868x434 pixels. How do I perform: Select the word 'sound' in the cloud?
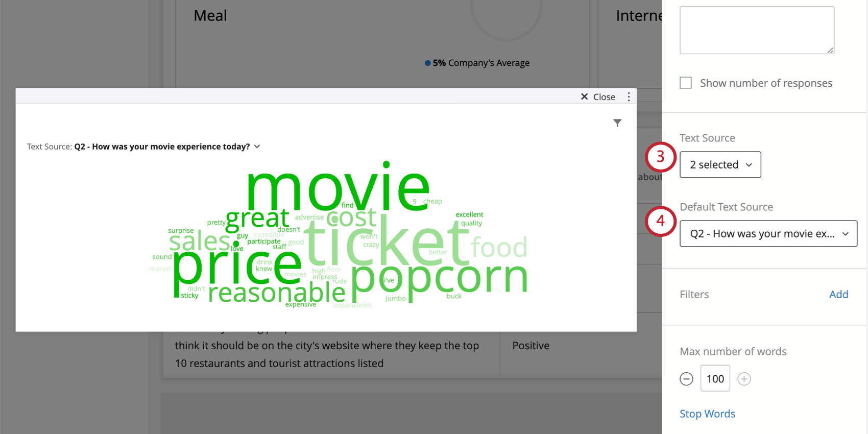tap(162, 257)
